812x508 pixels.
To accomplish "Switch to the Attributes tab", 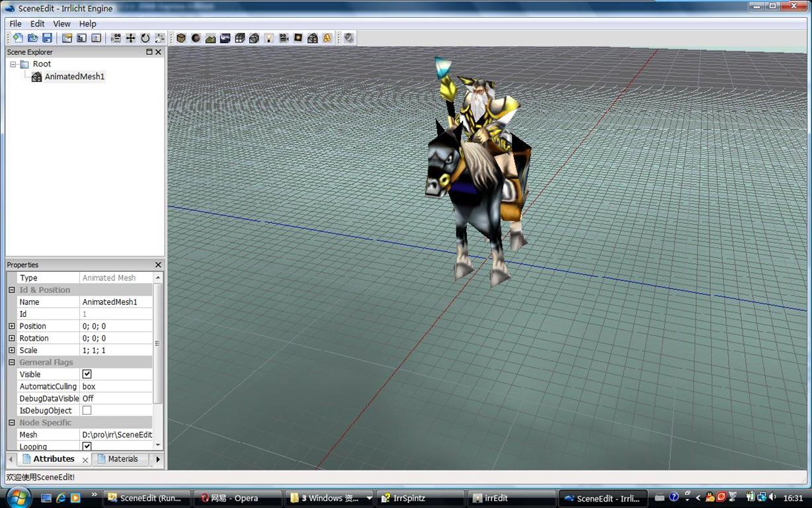I will 54,459.
